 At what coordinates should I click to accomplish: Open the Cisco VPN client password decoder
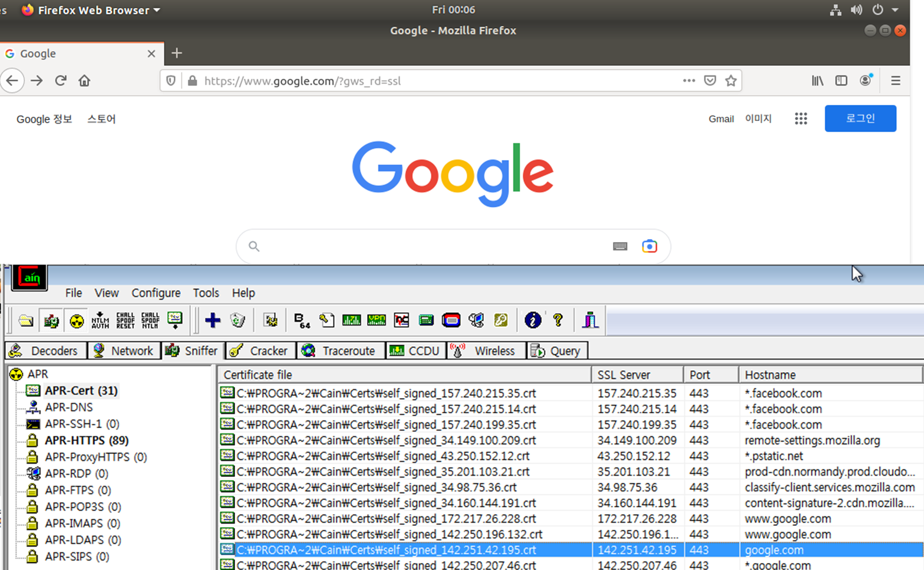point(377,320)
